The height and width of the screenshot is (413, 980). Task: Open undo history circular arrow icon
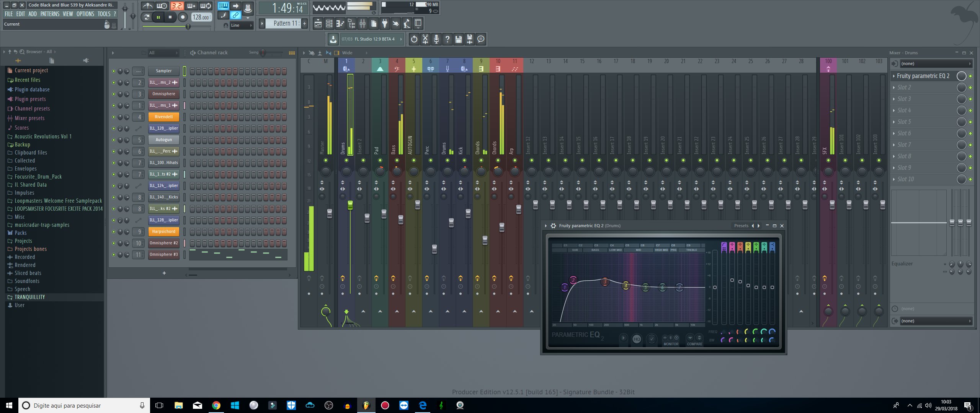(414, 39)
